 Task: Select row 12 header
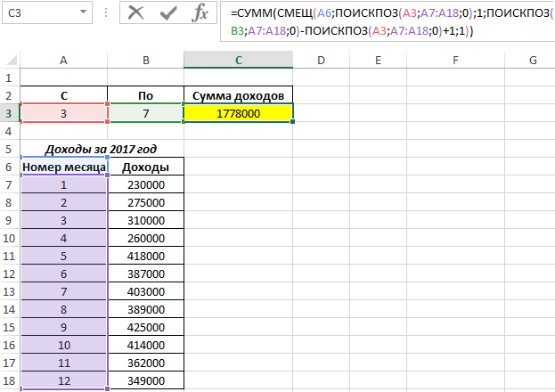(x=9, y=274)
